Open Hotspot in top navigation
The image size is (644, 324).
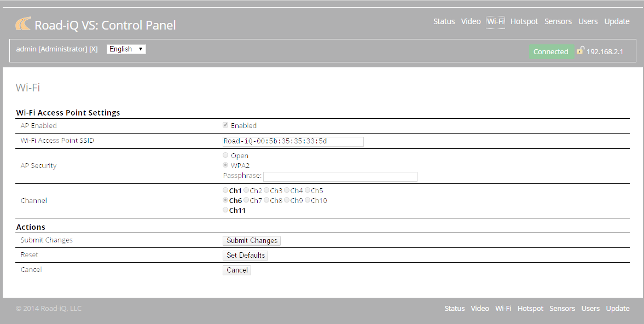pyautogui.click(x=524, y=21)
